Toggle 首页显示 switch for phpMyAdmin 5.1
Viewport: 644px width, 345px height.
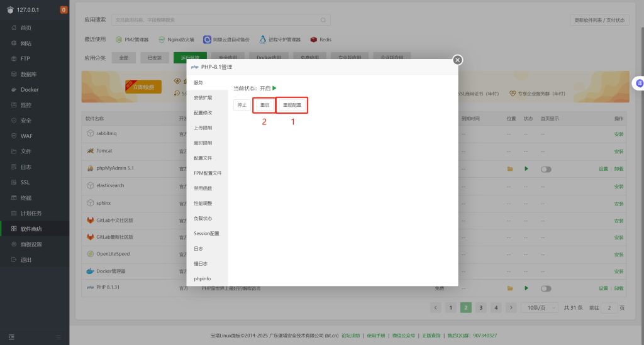click(x=546, y=169)
